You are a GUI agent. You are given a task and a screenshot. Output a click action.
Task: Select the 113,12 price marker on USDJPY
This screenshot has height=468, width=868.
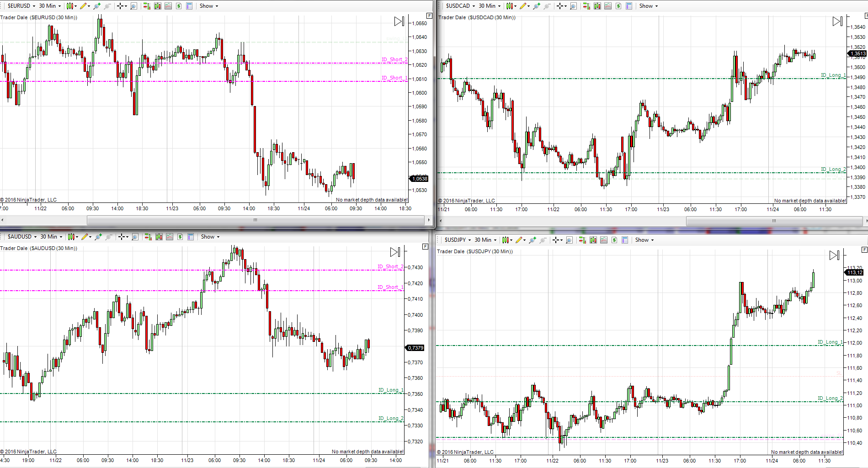pos(854,272)
